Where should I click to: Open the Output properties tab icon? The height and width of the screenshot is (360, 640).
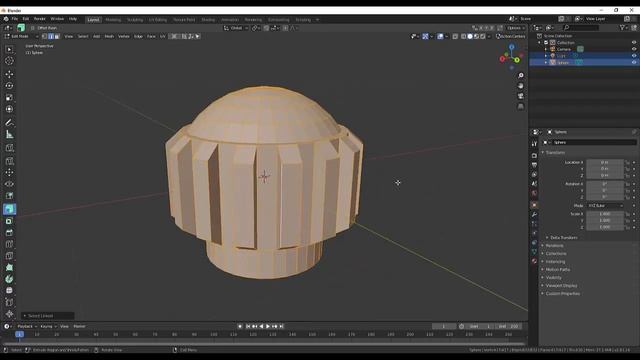coord(534,165)
